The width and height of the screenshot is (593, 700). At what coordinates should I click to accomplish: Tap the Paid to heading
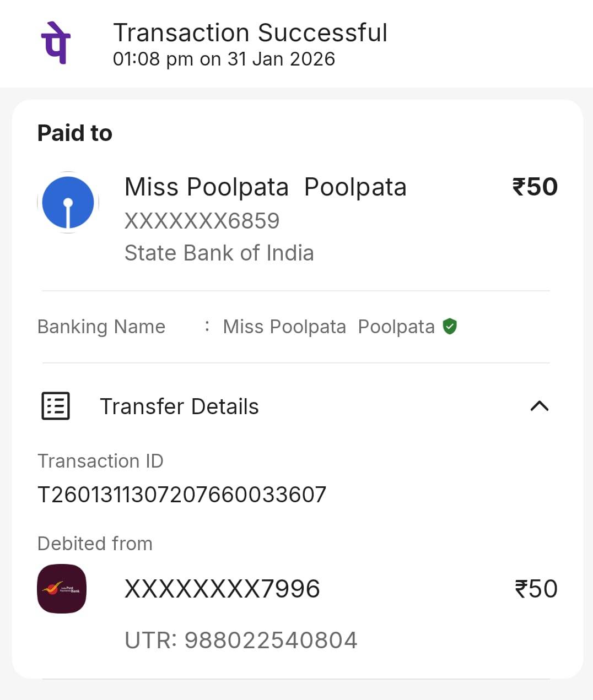75,133
